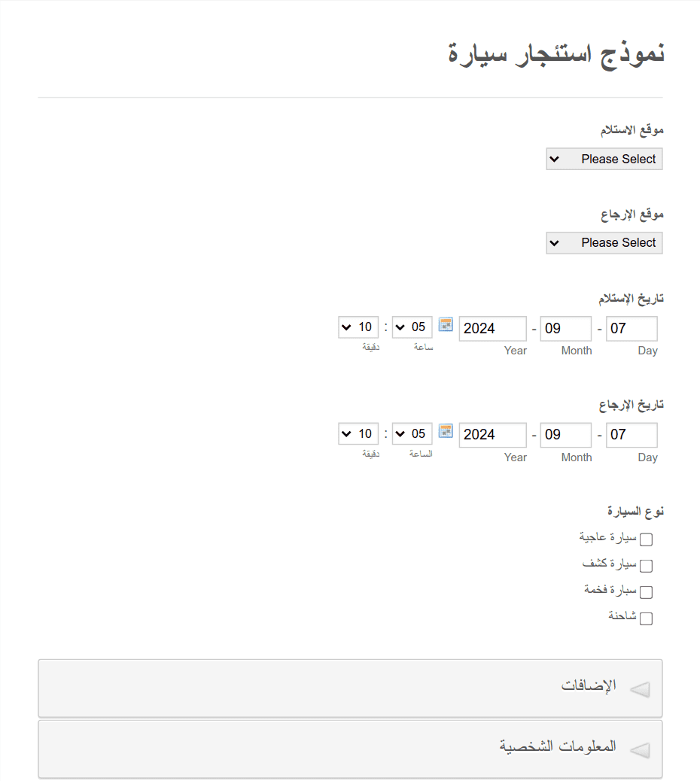
Task: Open the موقع الاستلام Please Select dropdown
Action: pyautogui.click(x=604, y=159)
